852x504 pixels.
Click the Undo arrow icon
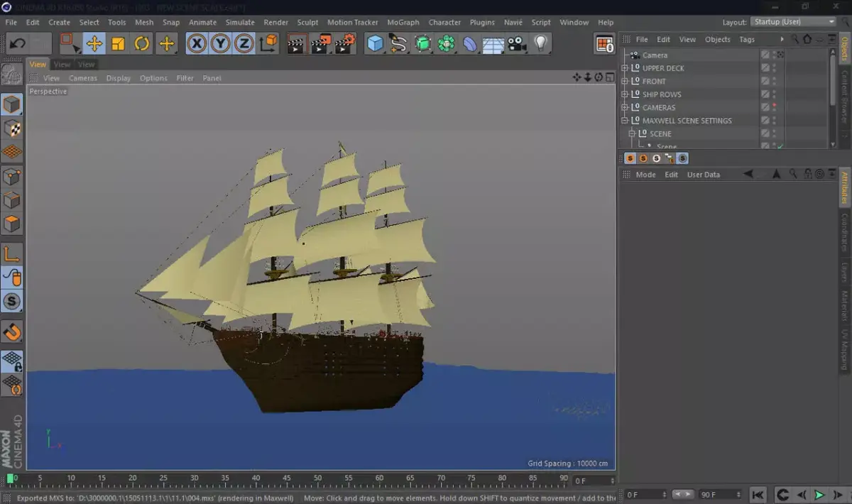click(17, 44)
